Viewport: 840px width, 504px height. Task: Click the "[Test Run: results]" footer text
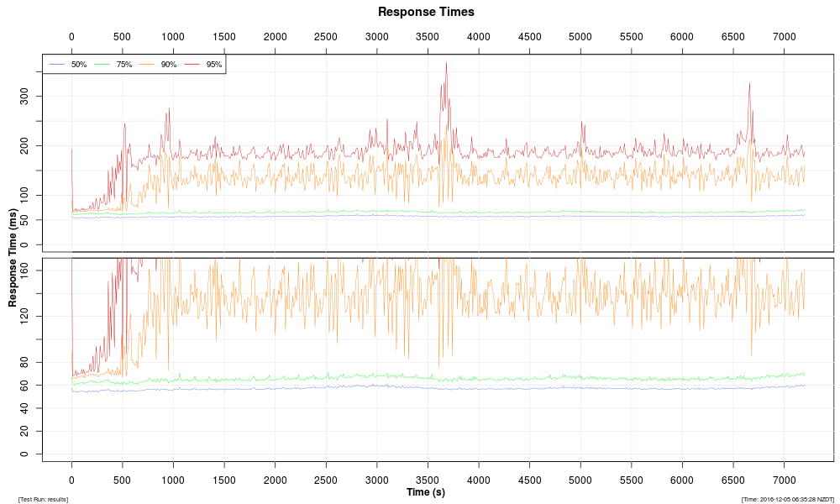[43, 500]
